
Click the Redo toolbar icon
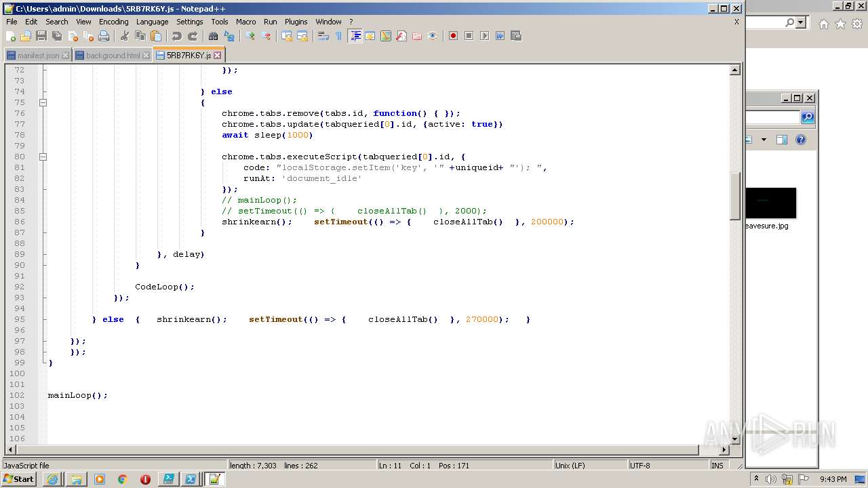click(x=193, y=36)
